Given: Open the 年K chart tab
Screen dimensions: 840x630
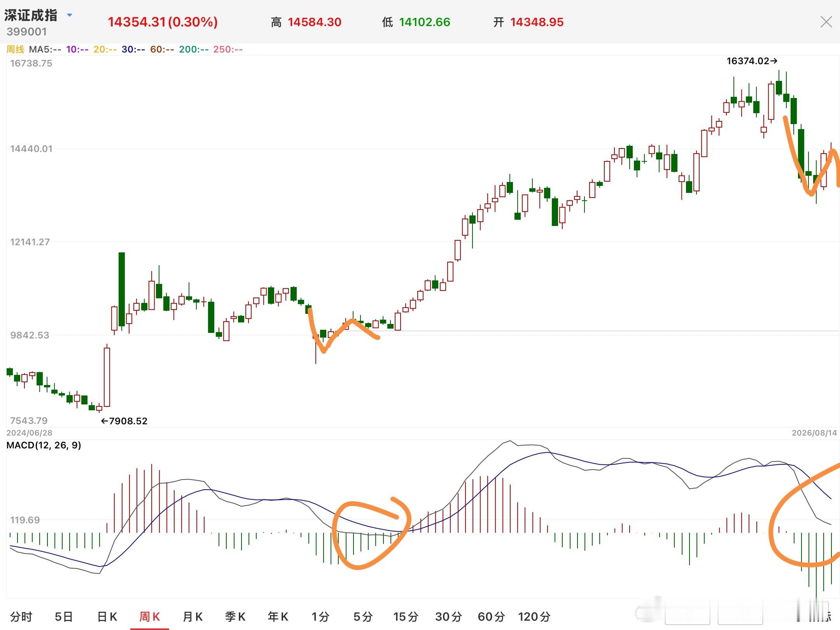Looking at the screenshot, I should click(x=278, y=616).
